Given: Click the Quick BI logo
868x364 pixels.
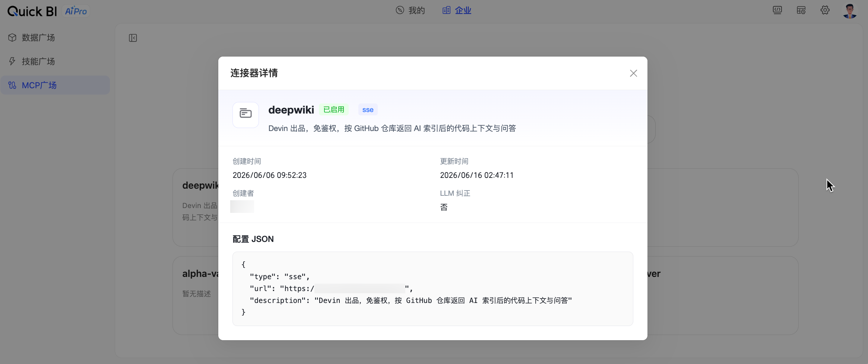Looking at the screenshot, I should (32, 11).
